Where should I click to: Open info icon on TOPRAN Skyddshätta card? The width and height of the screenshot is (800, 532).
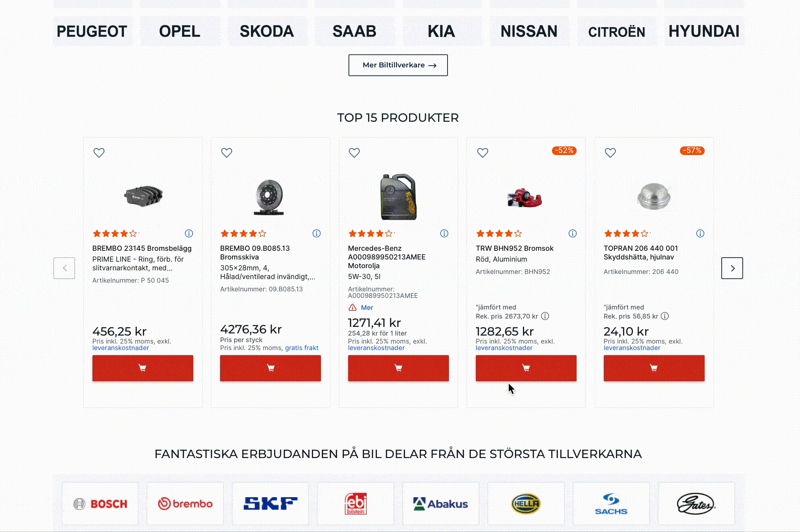click(700, 233)
